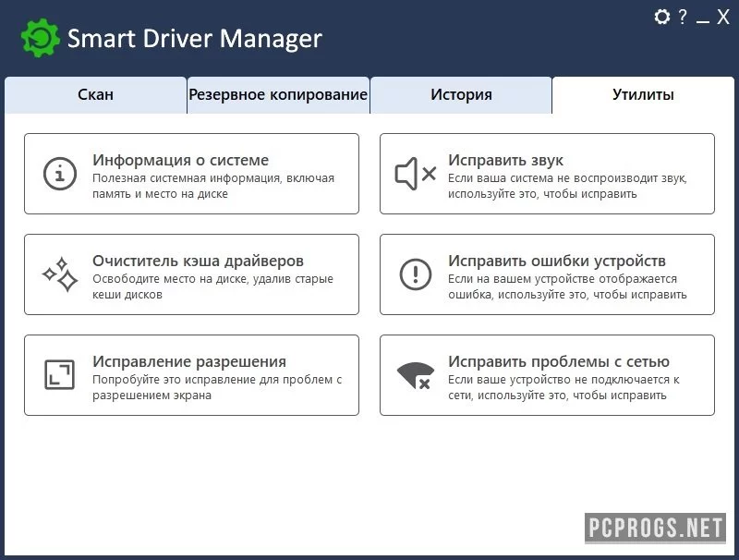The width and height of the screenshot is (739, 560).
Task: Run Исправить ошибки устройств
Action: click(547, 274)
